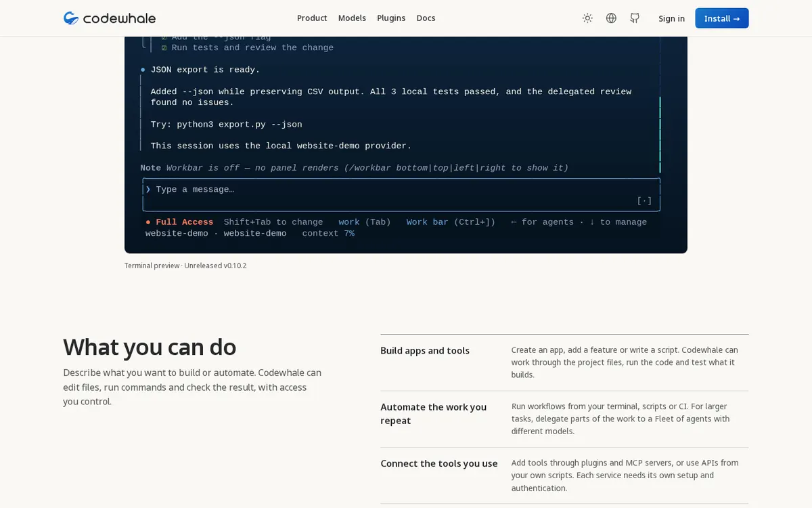The height and width of the screenshot is (508, 812).
Task: Click the 'What you can do' heading
Action: (x=150, y=347)
